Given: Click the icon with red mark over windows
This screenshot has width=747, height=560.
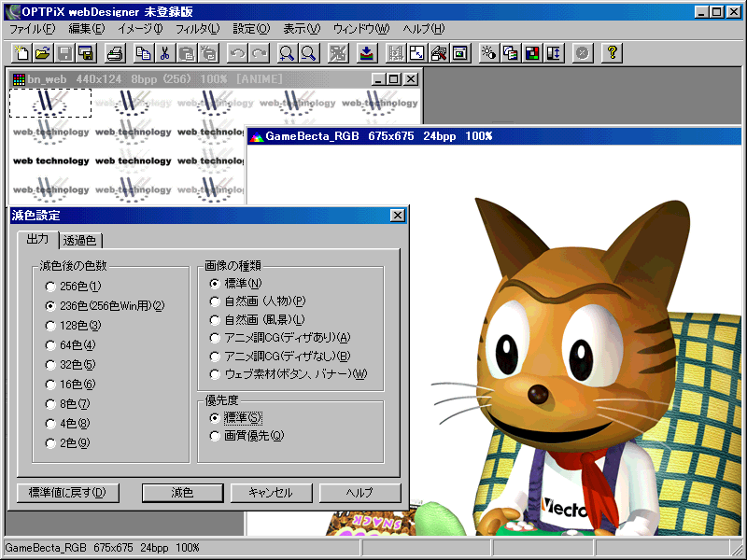Looking at the screenshot, I should coord(439,53).
